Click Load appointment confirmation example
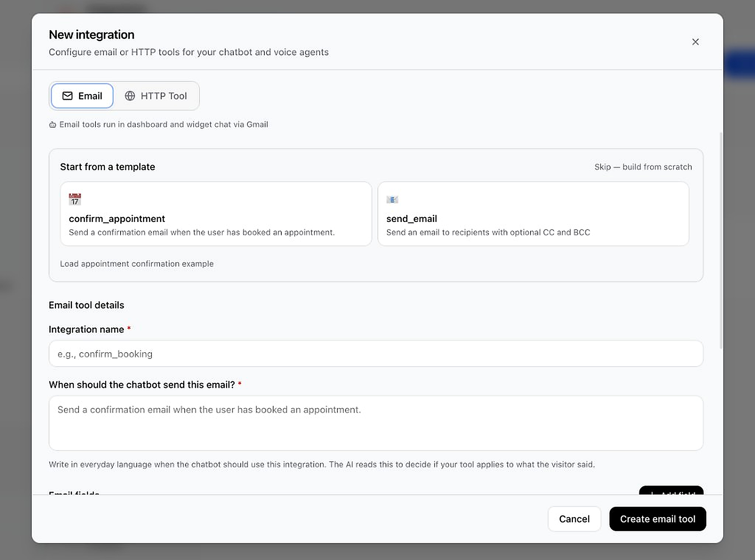This screenshot has width=755, height=560. click(x=137, y=264)
